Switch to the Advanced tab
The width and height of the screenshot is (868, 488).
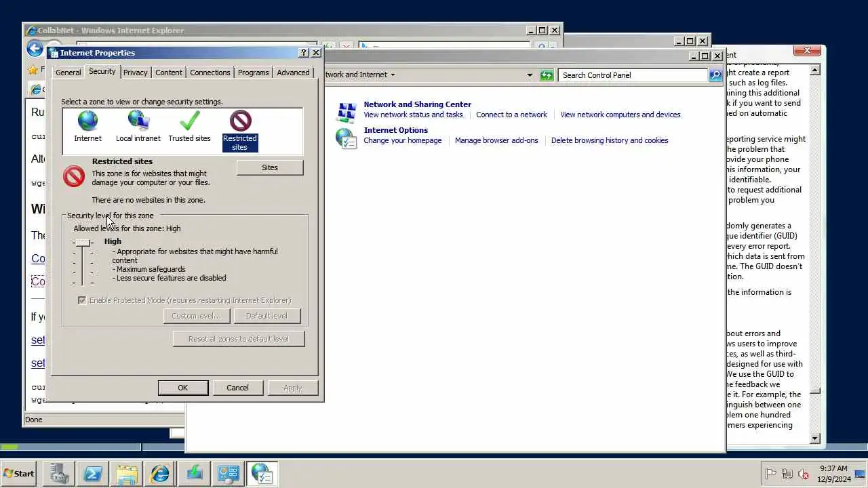[293, 73]
